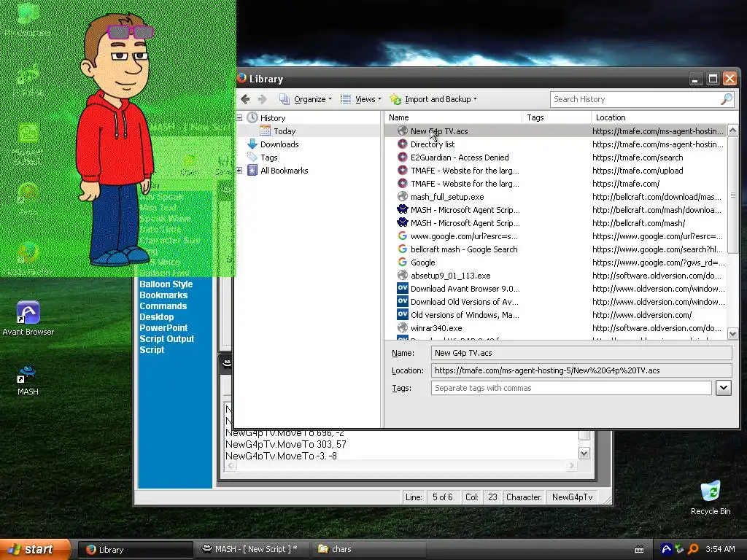The image size is (747, 560).
Task: Go back in Library navigation
Action: click(245, 99)
